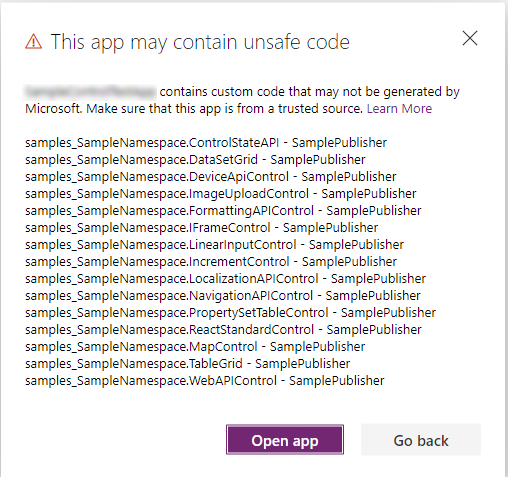Select the PropertySetTableControl list entry
The width and height of the screenshot is (508, 477).
tap(231, 313)
